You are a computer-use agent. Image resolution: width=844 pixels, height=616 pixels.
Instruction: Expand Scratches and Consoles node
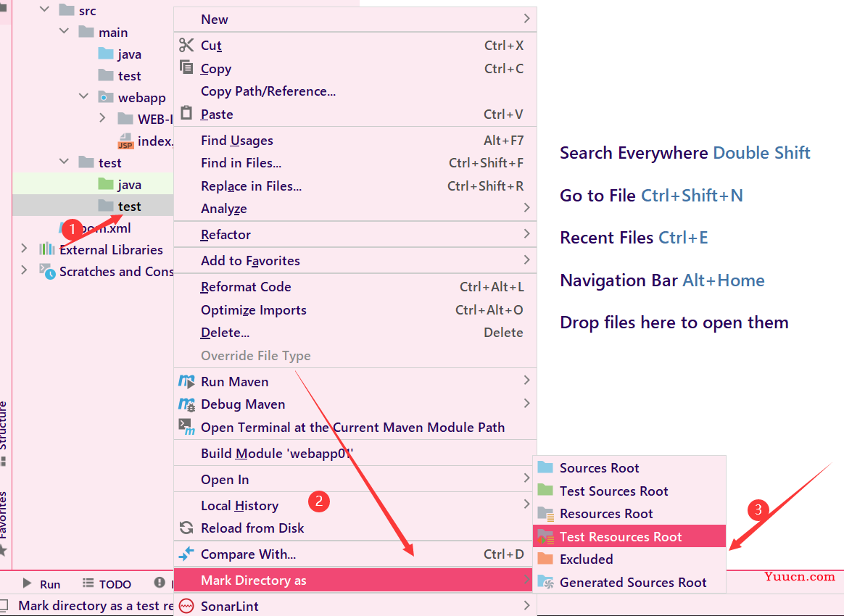24,270
